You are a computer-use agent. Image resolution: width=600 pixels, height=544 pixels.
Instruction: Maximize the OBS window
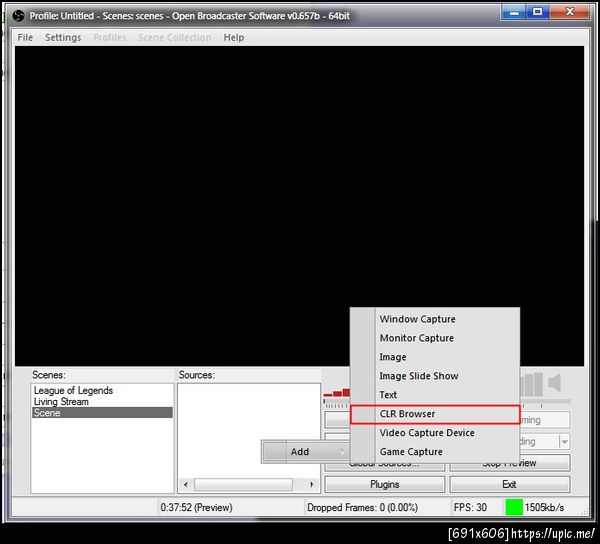click(x=538, y=13)
